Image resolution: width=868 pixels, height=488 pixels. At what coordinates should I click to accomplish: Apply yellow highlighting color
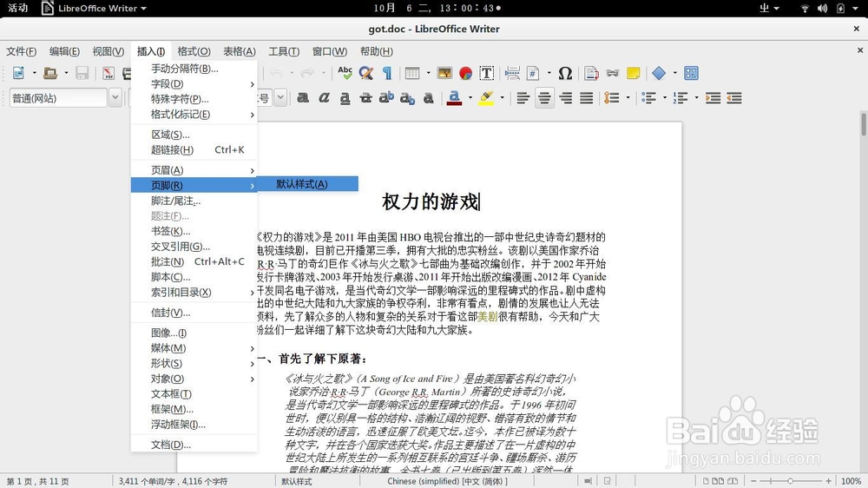pyautogui.click(x=487, y=98)
